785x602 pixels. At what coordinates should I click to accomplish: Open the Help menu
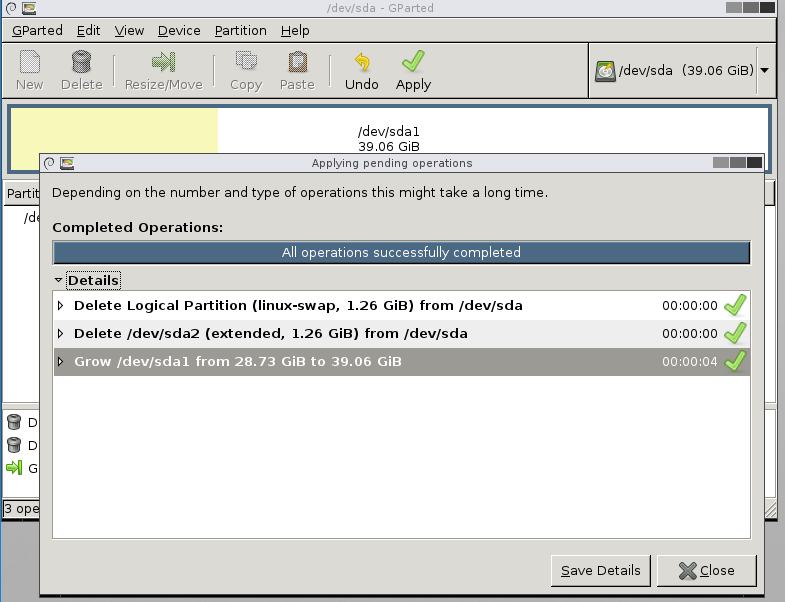295,31
